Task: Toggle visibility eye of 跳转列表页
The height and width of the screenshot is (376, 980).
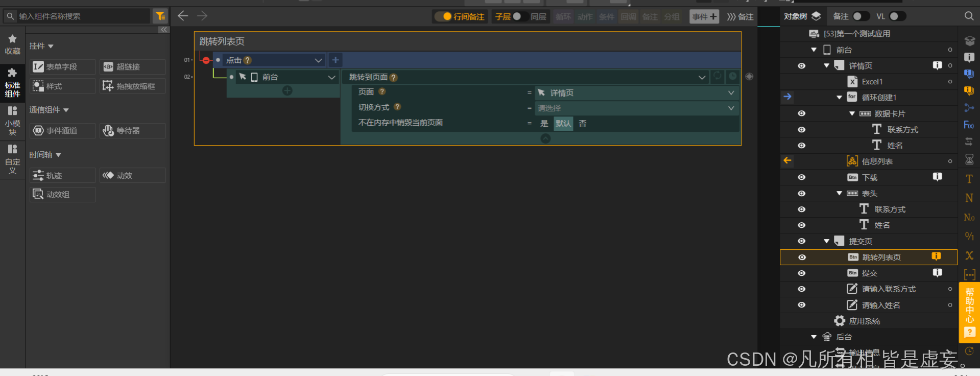Action: [802, 257]
